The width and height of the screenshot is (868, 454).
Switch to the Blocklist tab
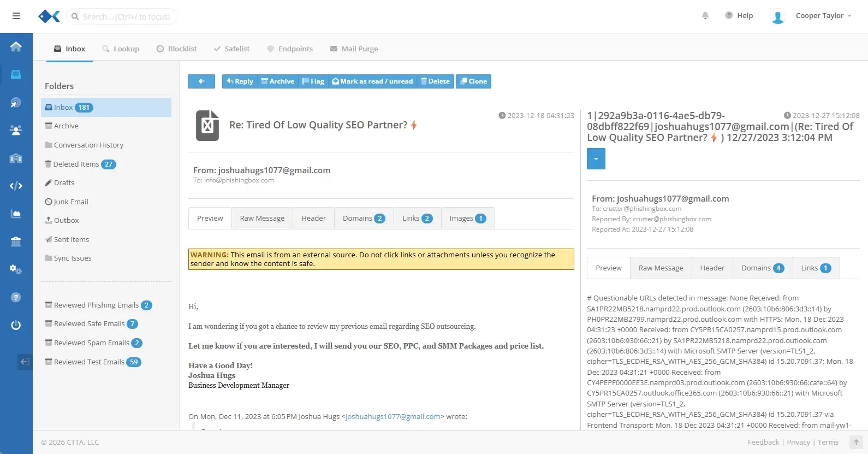176,49
